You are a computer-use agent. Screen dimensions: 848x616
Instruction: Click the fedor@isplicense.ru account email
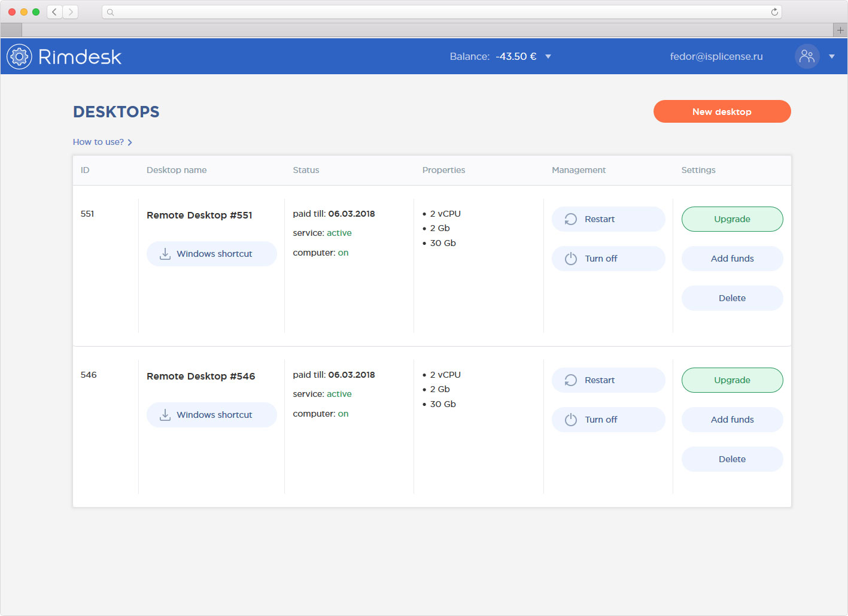(716, 57)
